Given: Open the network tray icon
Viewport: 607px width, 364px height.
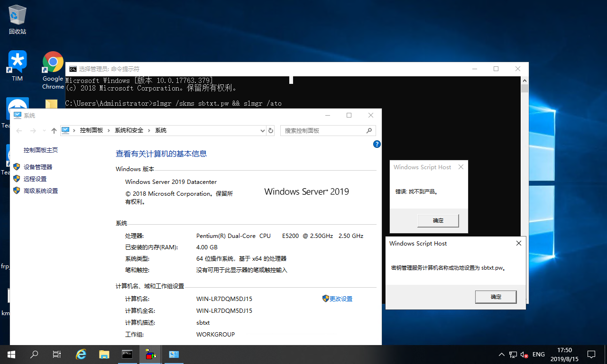Looking at the screenshot, I should [x=513, y=355].
